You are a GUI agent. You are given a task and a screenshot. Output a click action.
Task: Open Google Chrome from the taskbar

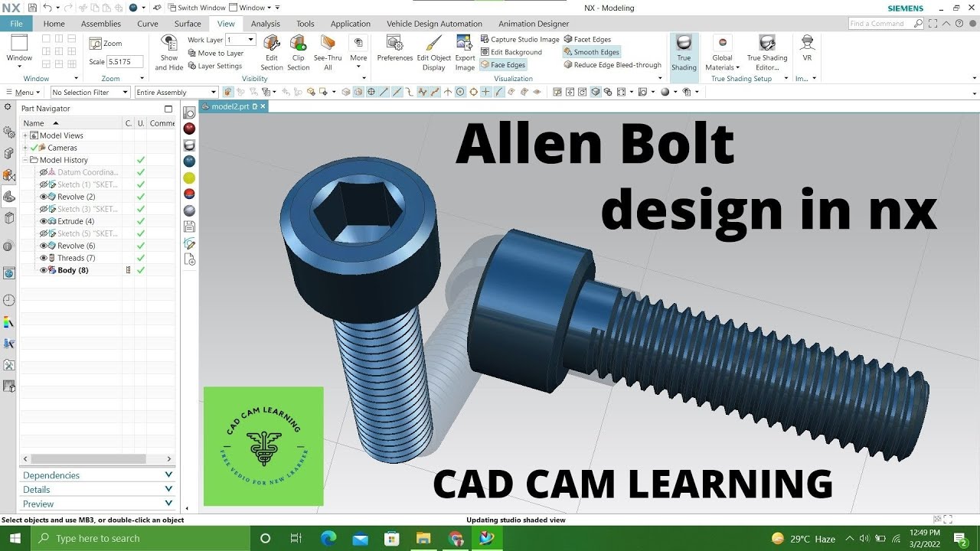click(x=456, y=538)
